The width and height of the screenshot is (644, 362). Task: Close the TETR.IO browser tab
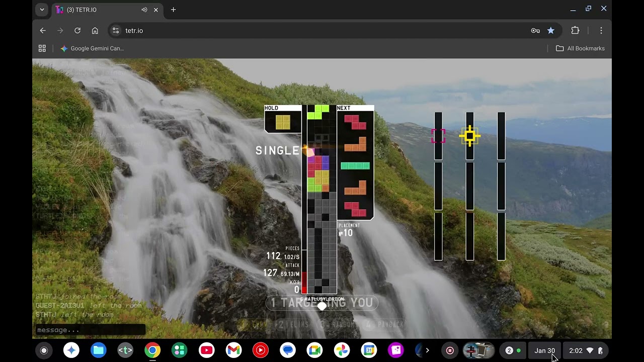[156, 10]
